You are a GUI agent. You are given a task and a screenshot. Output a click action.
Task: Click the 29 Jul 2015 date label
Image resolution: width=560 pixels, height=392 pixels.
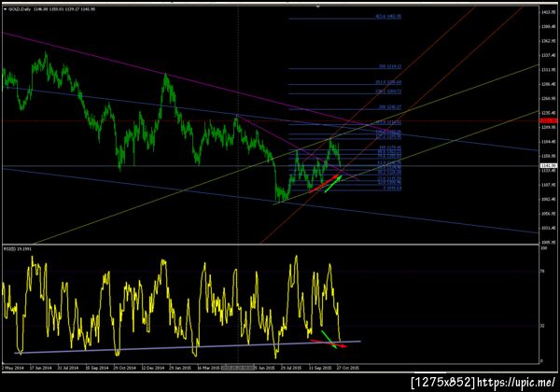click(x=290, y=368)
